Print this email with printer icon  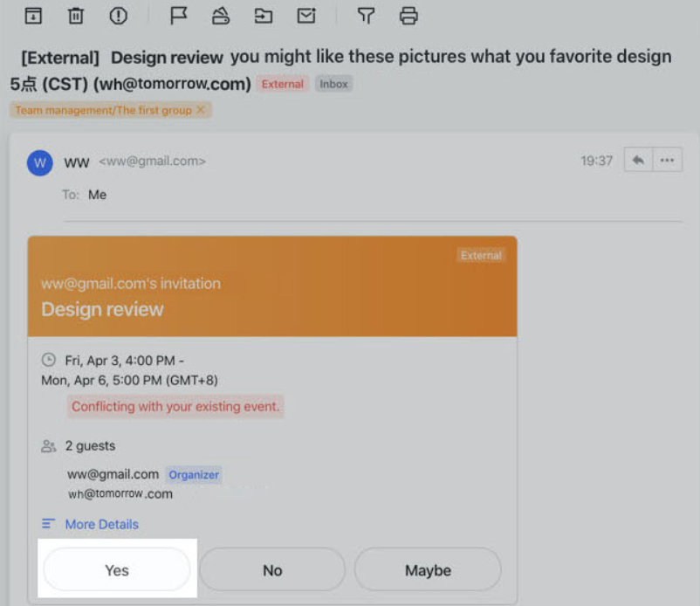point(408,16)
